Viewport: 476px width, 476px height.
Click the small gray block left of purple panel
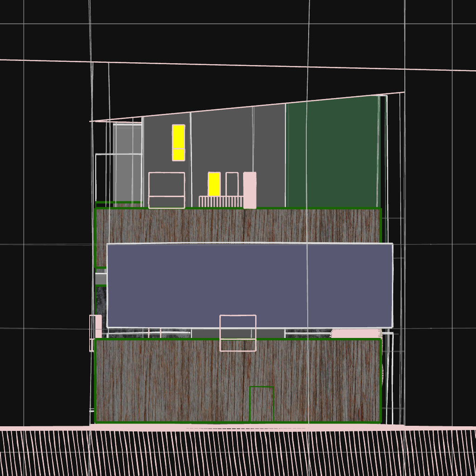[x=101, y=279]
